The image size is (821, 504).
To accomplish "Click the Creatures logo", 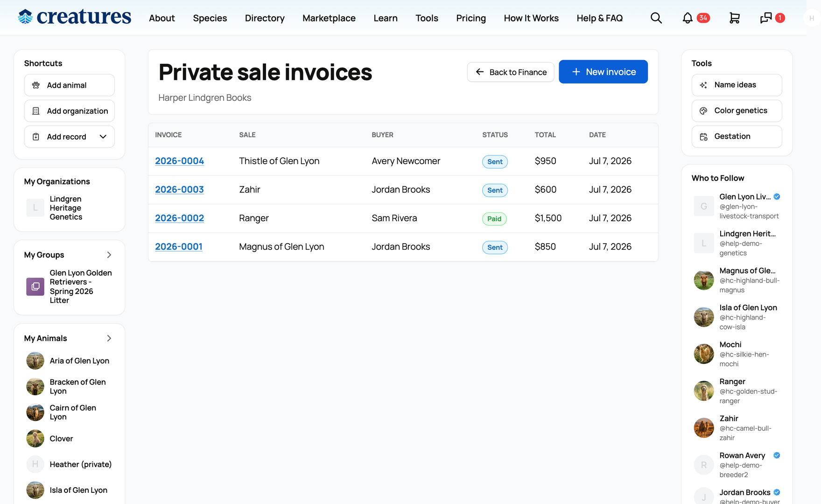I will [75, 17].
